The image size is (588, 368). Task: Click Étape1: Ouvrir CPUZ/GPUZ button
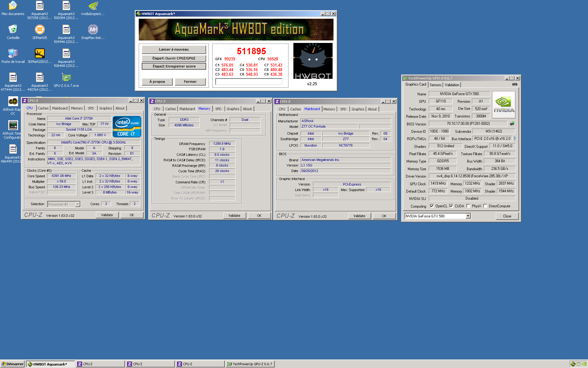pos(174,58)
